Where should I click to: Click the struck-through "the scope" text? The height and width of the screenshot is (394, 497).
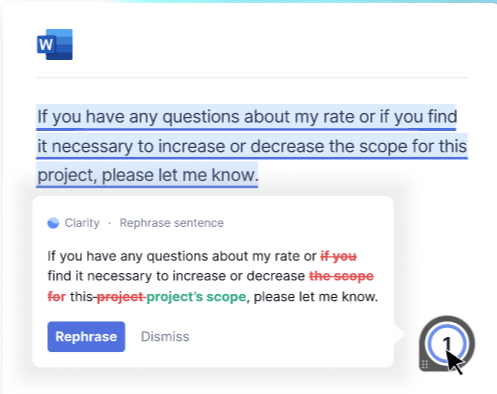pos(341,276)
